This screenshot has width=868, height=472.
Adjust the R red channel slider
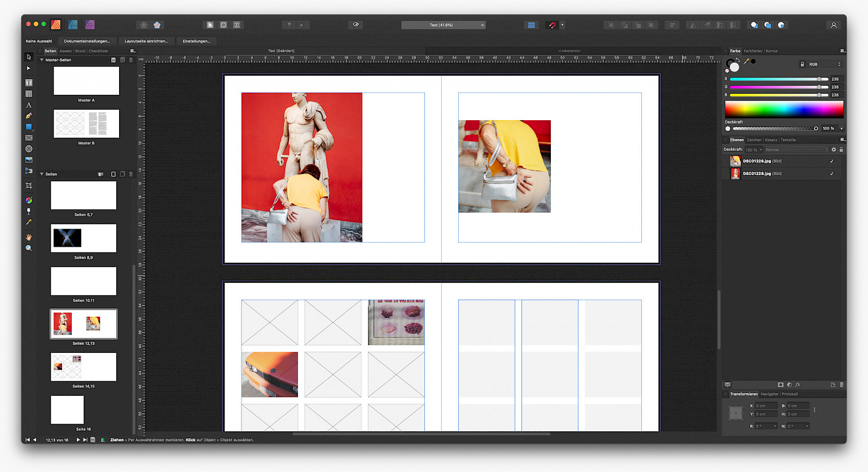(x=779, y=79)
